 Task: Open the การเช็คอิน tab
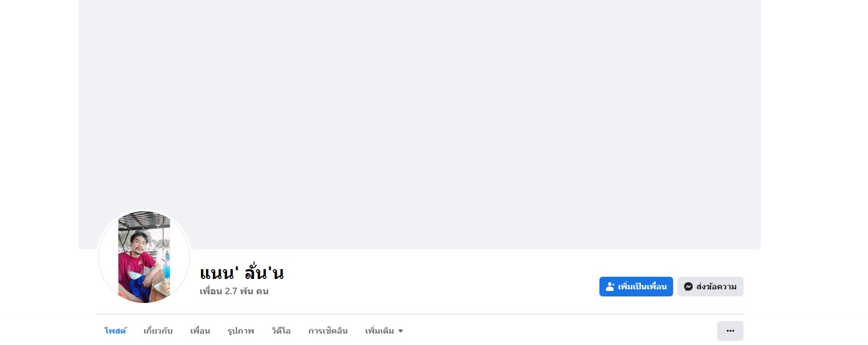(328, 331)
